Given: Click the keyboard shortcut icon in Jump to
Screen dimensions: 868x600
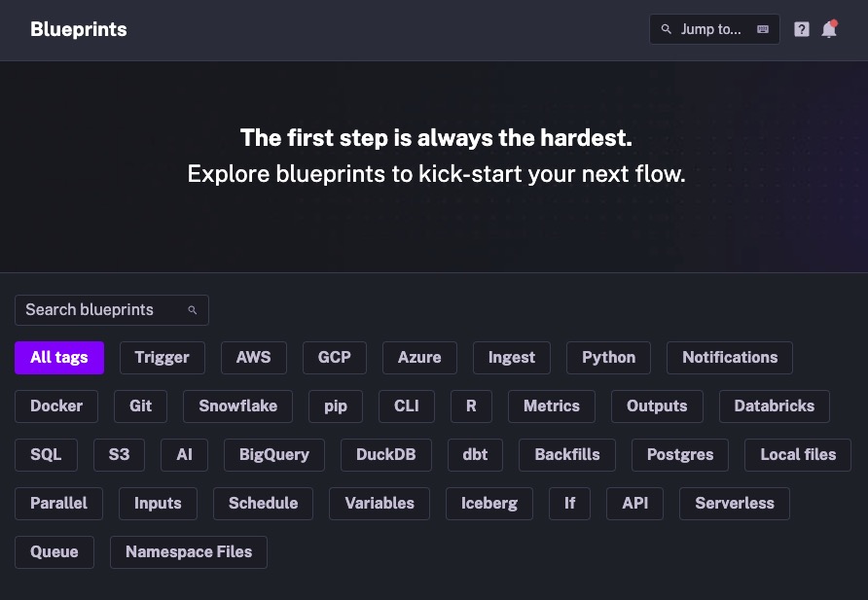Looking at the screenshot, I should pyautogui.click(x=763, y=29).
